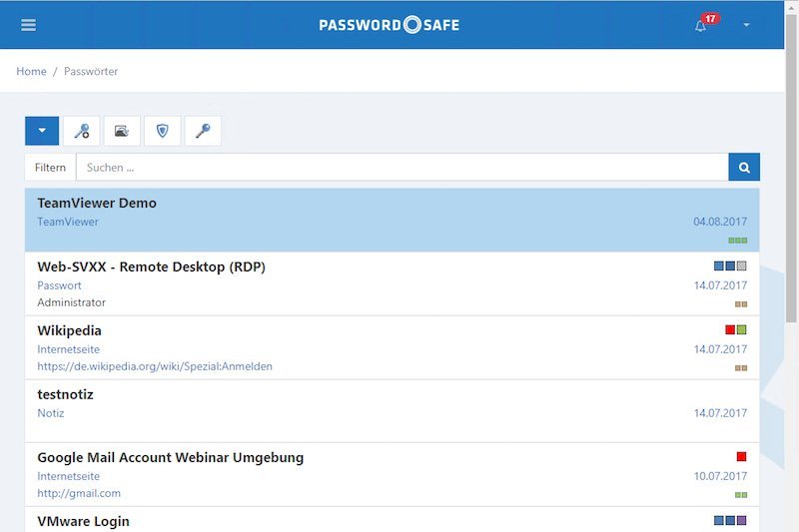Click green quality indicator of TeamViewer Demo
Image resolution: width=799 pixels, height=532 pixels.
pos(738,241)
